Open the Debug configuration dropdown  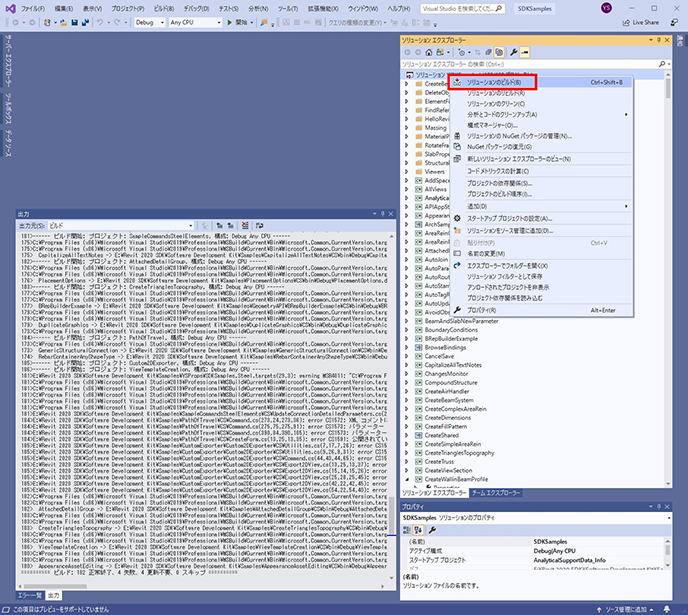150,22
